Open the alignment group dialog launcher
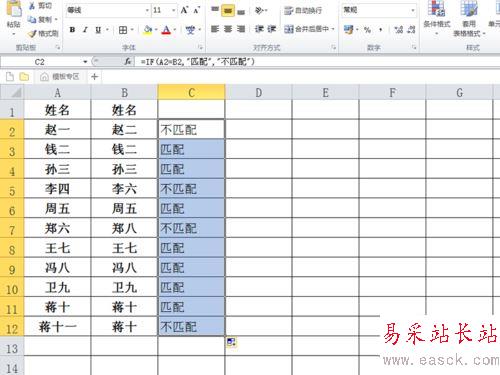The height and width of the screenshot is (375, 500). pyautogui.click(x=334, y=48)
